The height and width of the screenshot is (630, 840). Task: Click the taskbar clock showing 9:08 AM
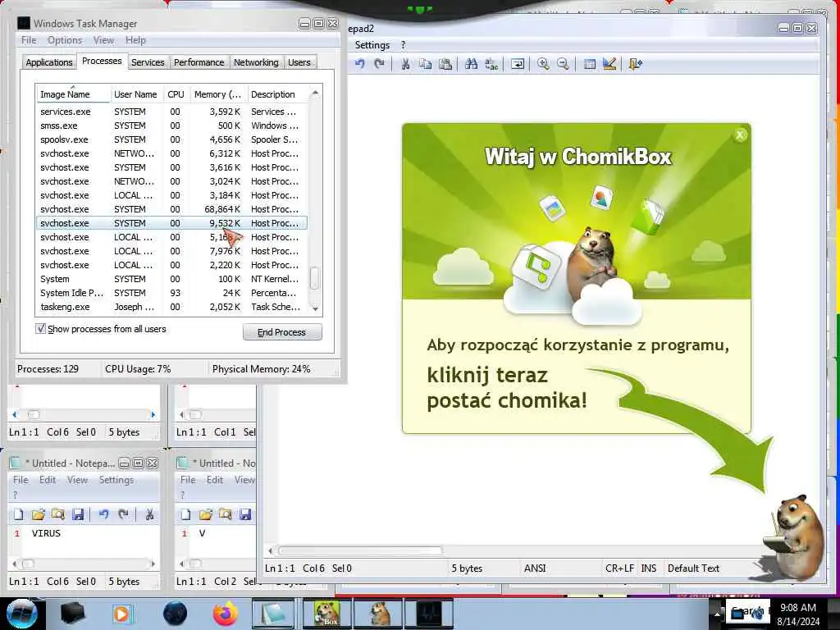798,614
